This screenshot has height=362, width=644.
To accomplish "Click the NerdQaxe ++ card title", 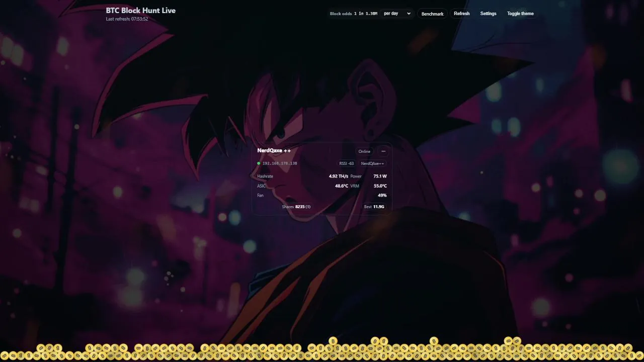I will pos(274,150).
